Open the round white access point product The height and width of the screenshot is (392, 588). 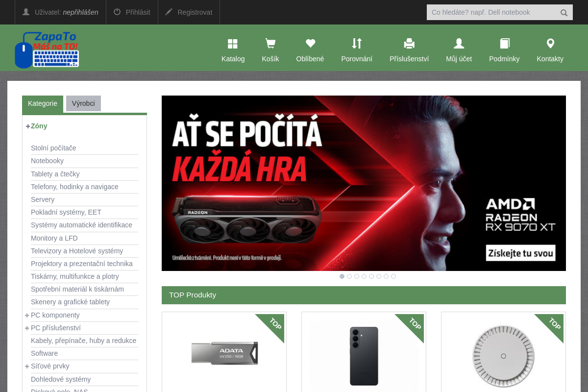coord(503,356)
